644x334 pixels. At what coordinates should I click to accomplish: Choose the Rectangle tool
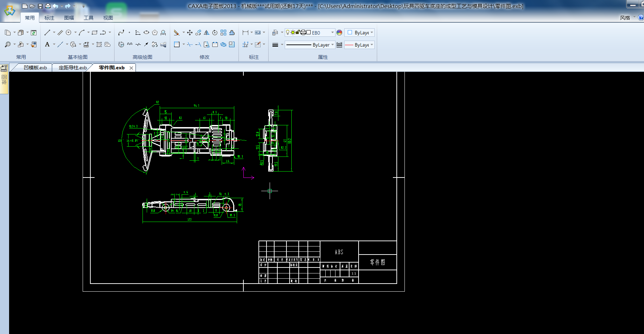(x=95, y=33)
